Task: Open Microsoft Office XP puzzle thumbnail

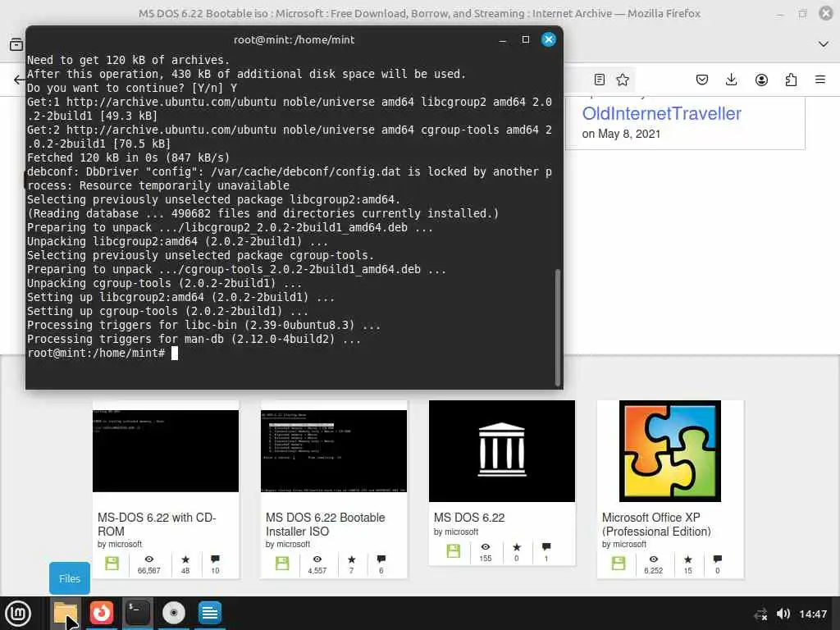Action: coord(670,451)
